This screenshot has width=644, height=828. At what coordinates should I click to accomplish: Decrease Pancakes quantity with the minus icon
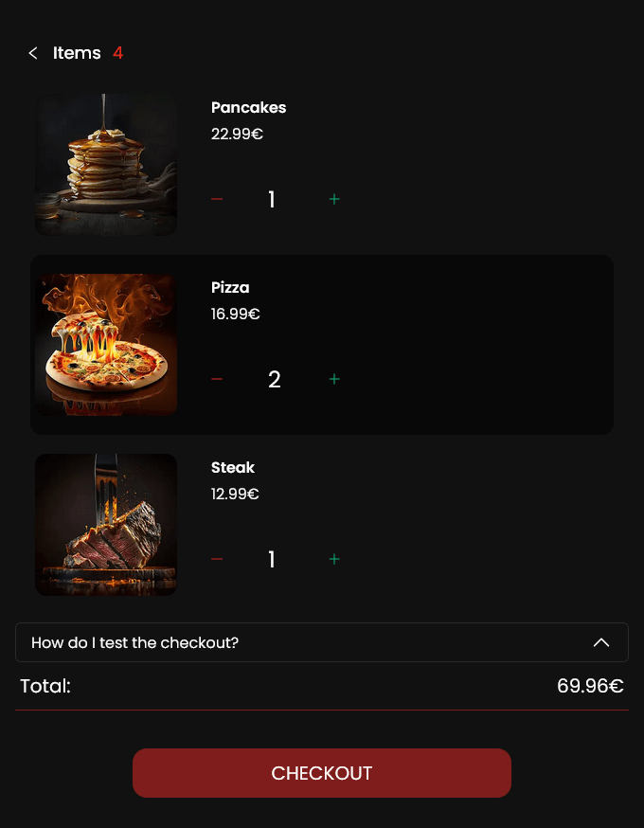point(217,199)
